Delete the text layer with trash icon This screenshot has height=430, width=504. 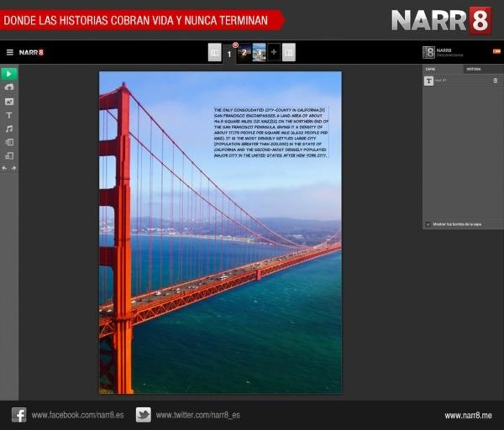click(x=495, y=81)
